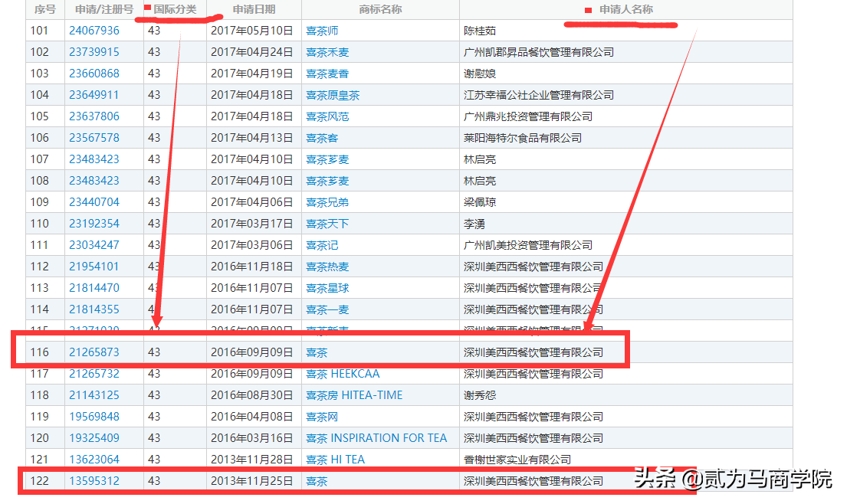View the 喜茶 HI TEA trademark
The image size is (847, 504).
pos(336,460)
